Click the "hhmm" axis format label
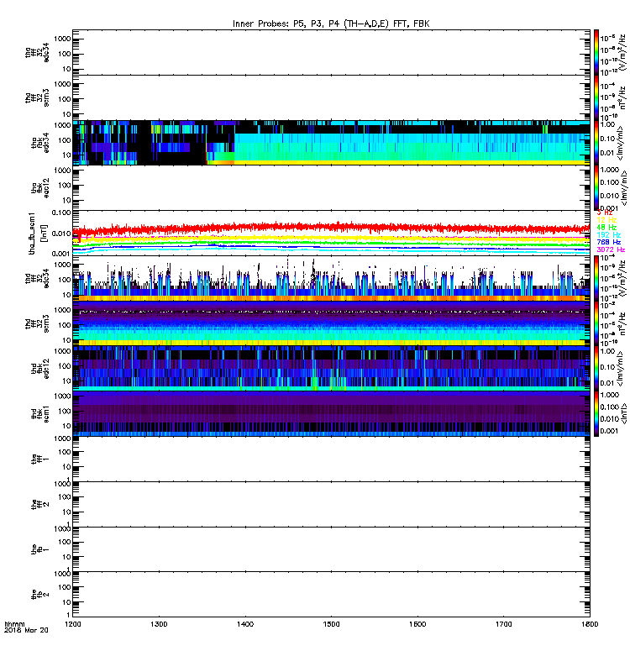The image size is (630, 672). (x=14, y=624)
